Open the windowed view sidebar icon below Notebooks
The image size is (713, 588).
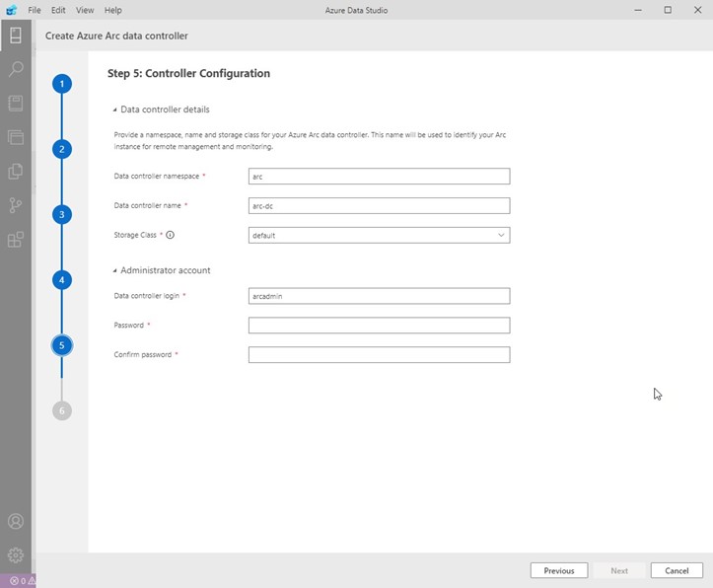coord(16,137)
